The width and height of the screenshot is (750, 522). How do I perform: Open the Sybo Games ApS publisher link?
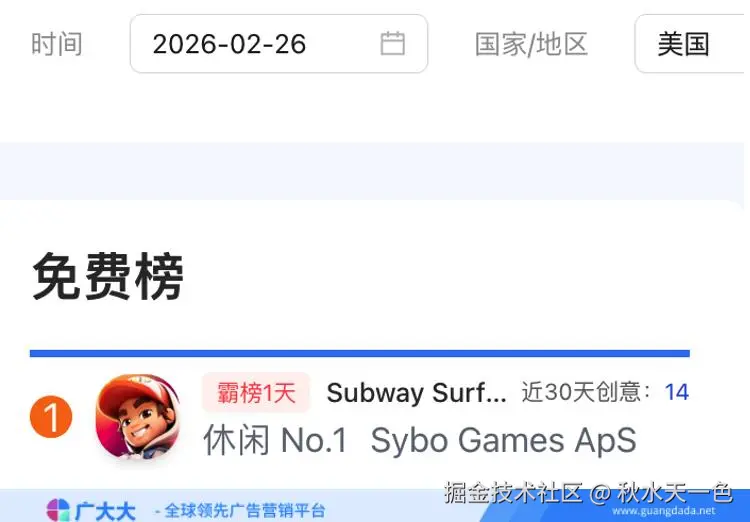coord(503,440)
